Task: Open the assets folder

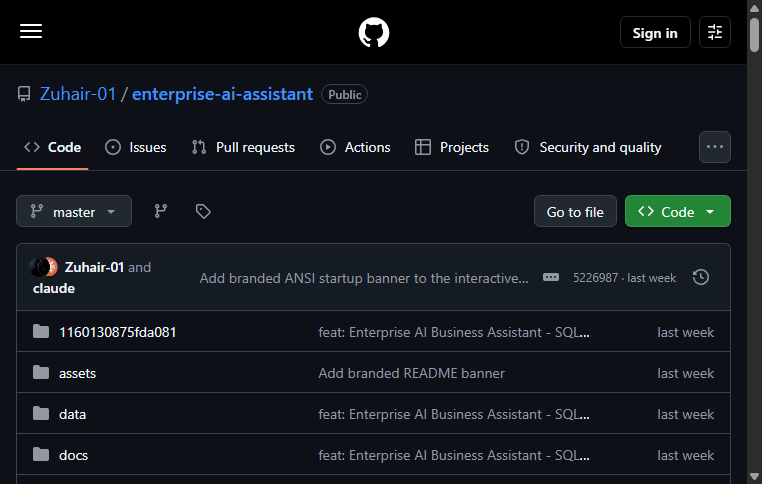Action: click(x=78, y=373)
